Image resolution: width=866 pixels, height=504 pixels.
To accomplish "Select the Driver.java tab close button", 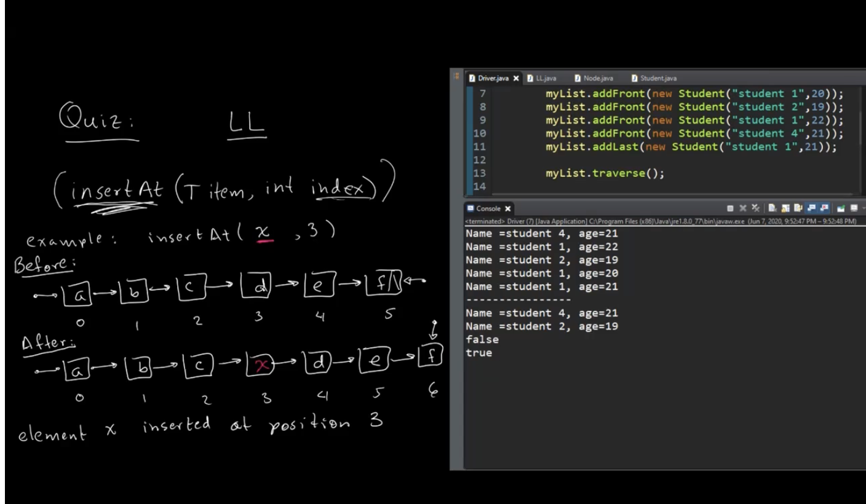I will click(516, 78).
